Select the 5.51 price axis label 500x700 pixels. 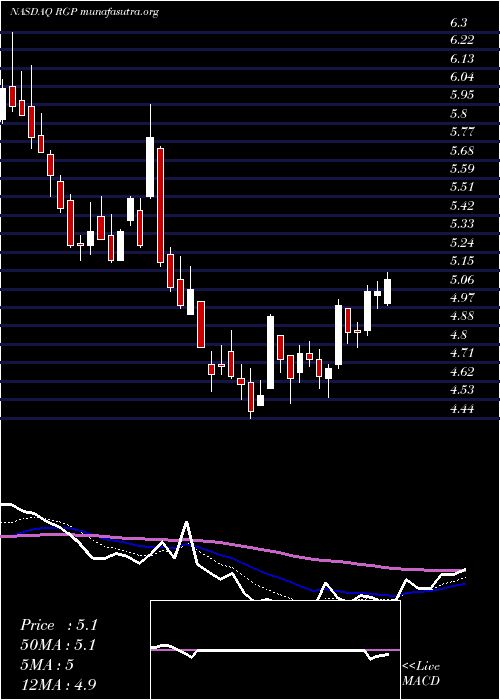coord(462,187)
